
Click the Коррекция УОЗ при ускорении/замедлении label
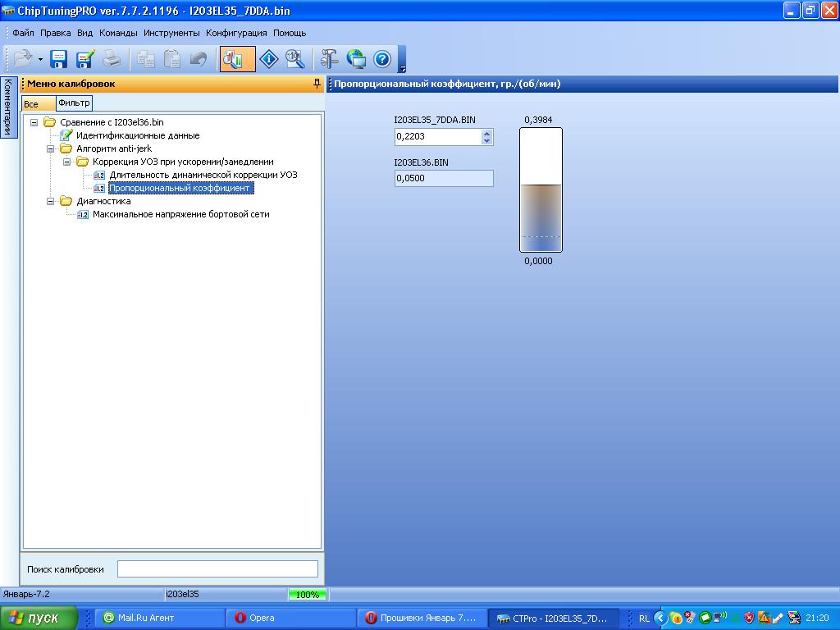(x=183, y=162)
